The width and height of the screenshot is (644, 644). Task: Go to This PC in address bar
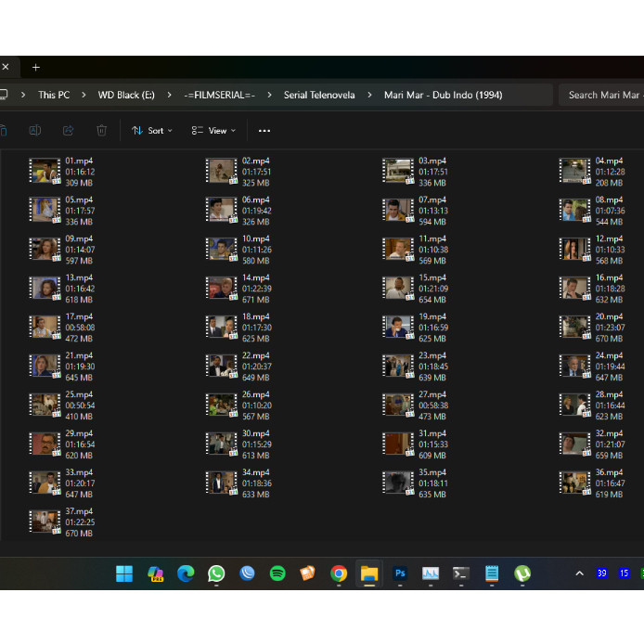pyautogui.click(x=54, y=95)
